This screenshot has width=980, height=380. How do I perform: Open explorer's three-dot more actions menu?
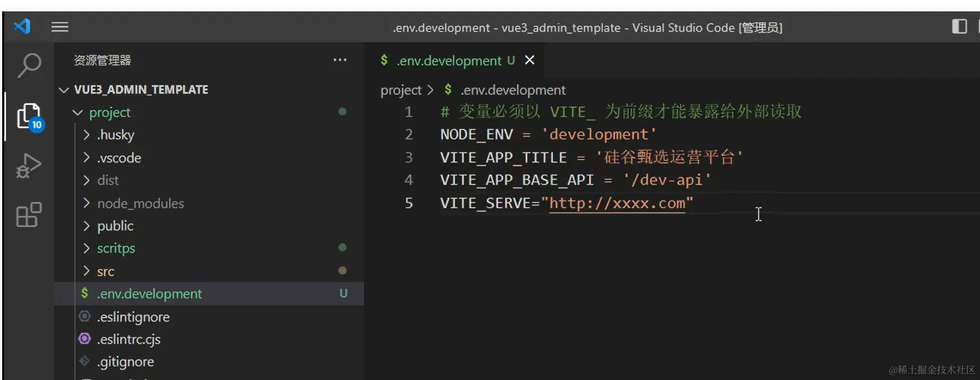tap(340, 60)
